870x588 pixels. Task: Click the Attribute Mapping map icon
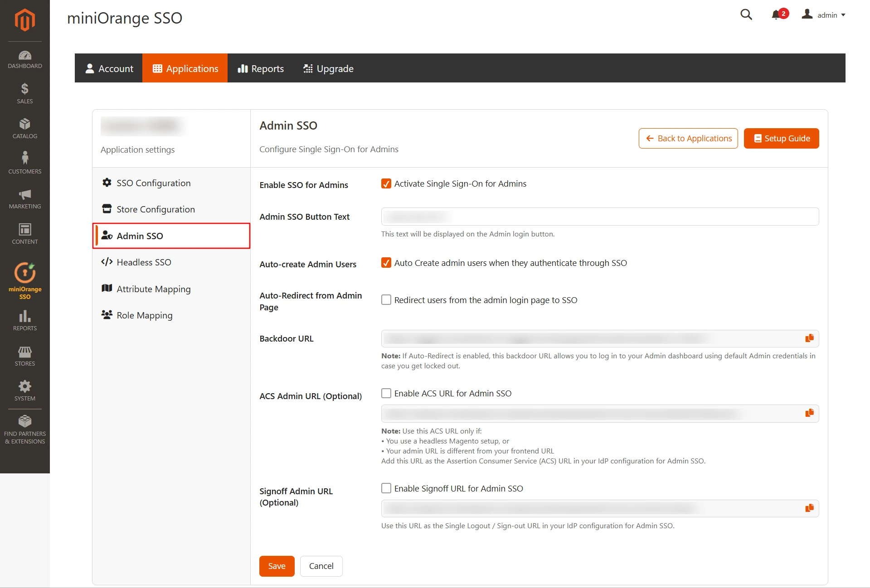point(107,288)
